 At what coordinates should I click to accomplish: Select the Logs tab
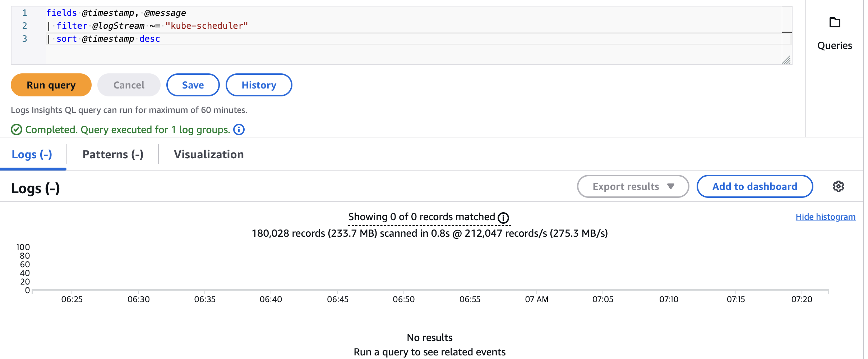32,154
